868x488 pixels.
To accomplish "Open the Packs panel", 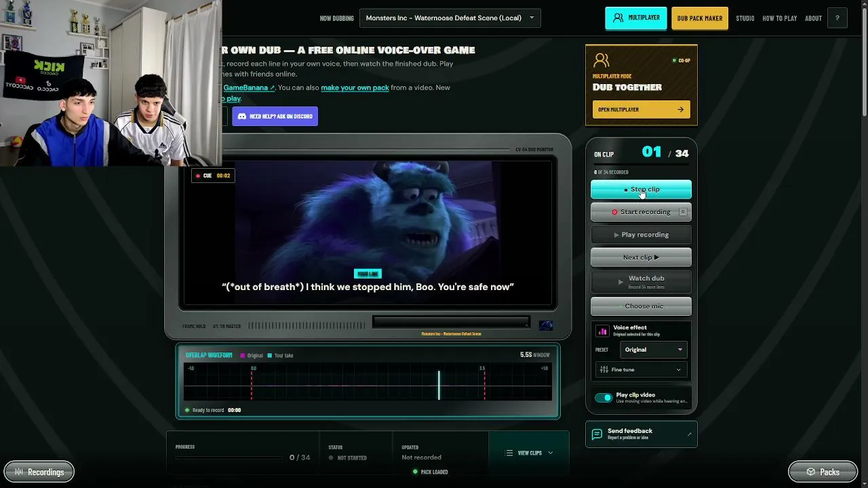I will [823, 472].
